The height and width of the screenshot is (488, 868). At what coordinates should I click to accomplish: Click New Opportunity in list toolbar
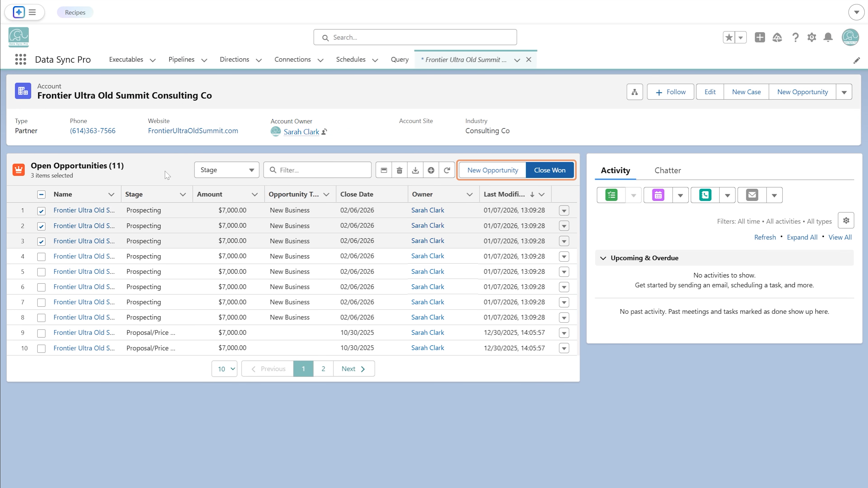click(x=493, y=170)
